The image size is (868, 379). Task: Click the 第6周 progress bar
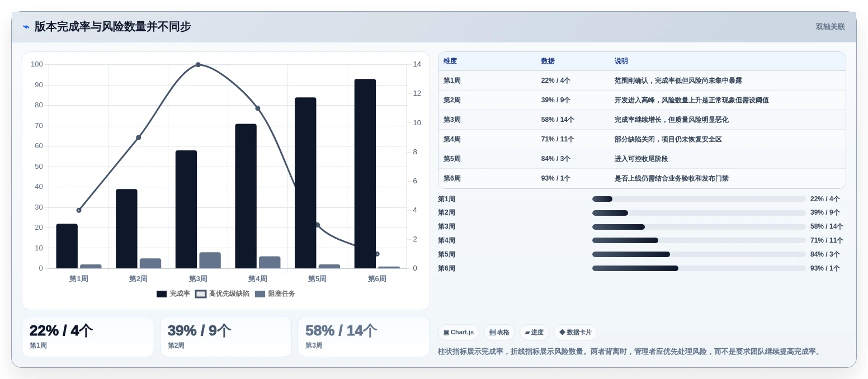pyautogui.click(x=699, y=268)
